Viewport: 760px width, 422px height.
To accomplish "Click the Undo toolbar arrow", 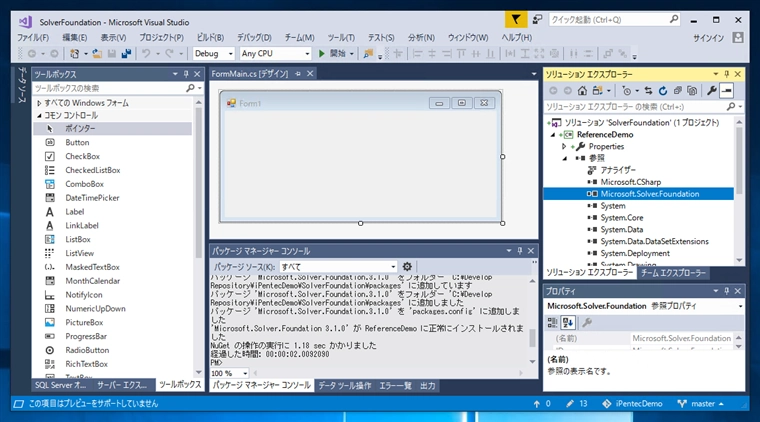I will point(146,53).
